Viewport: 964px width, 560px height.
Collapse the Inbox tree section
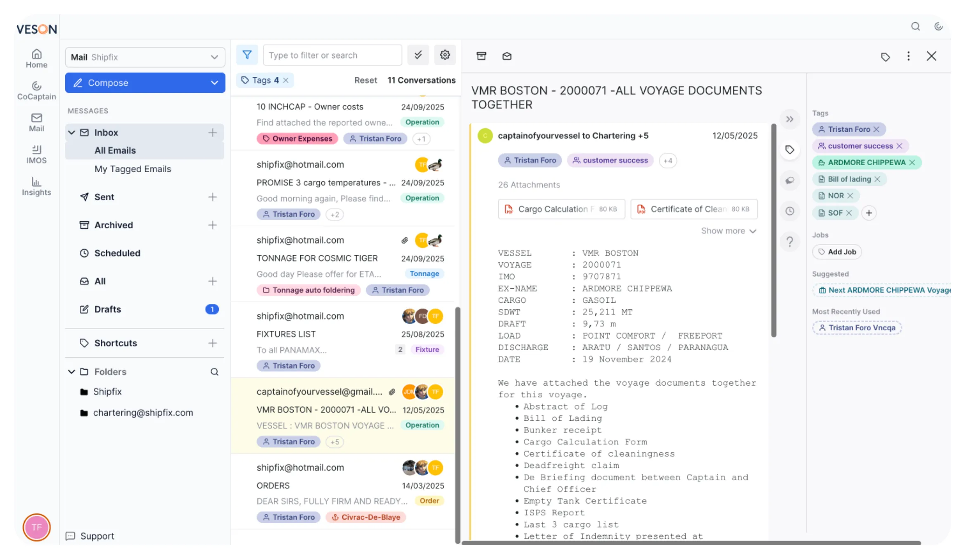click(71, 133)
